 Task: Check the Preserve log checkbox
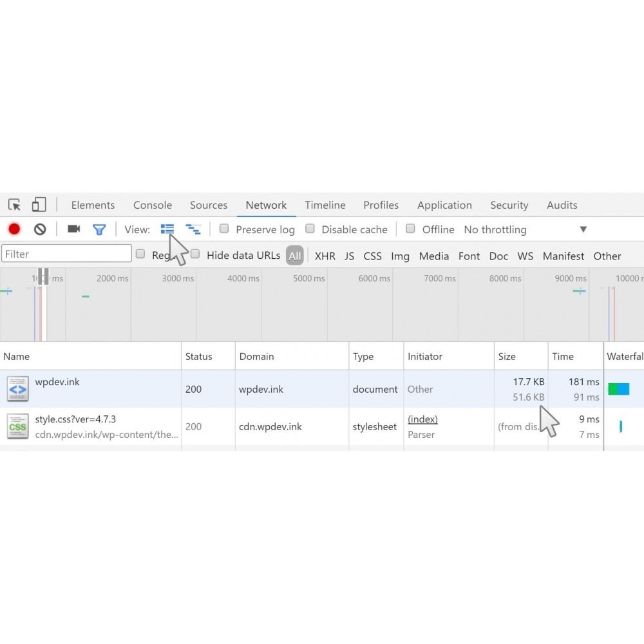[x=224, y=229]
